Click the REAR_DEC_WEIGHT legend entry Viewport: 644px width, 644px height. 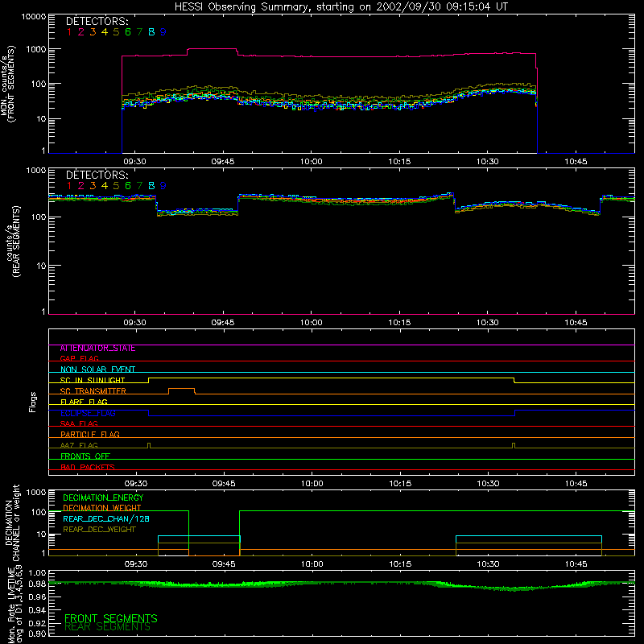[99, 530]
